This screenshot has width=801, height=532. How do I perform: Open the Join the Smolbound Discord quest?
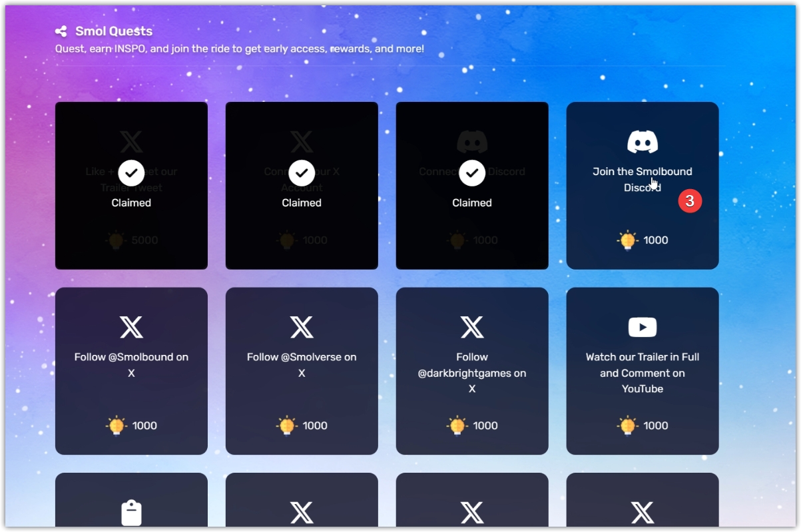(x=643, y=186)
